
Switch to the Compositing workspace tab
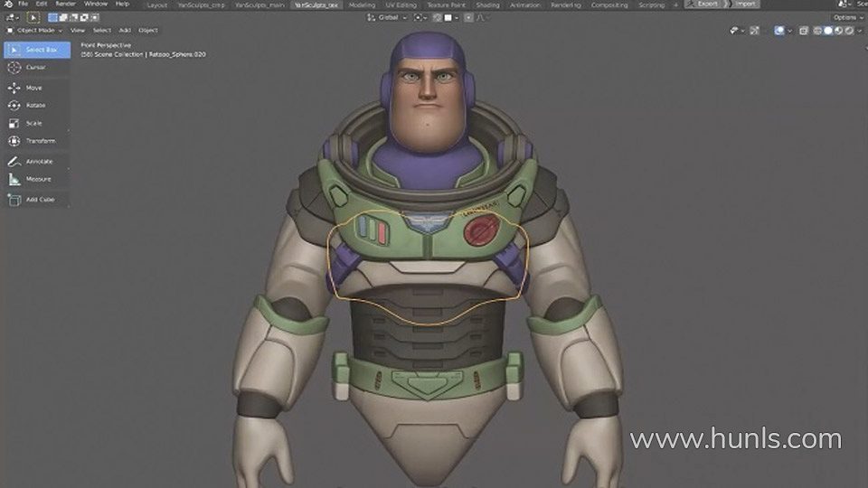[x=609, y=5]
